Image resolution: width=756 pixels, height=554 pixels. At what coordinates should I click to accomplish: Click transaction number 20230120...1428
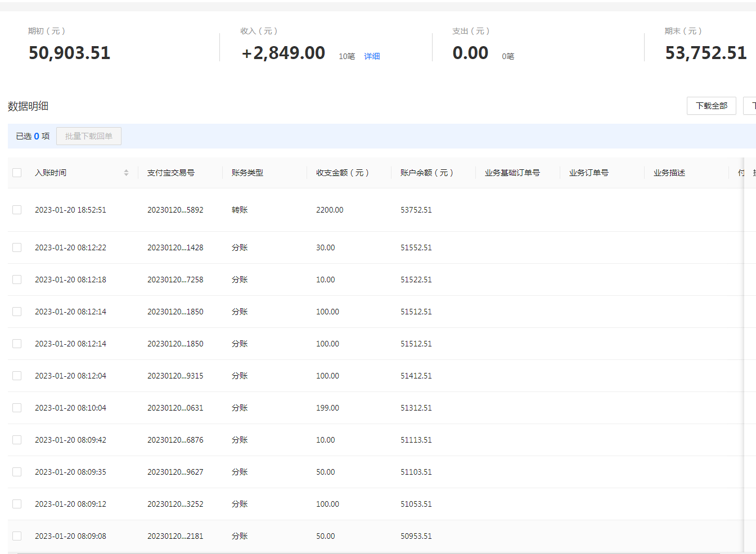175,247
